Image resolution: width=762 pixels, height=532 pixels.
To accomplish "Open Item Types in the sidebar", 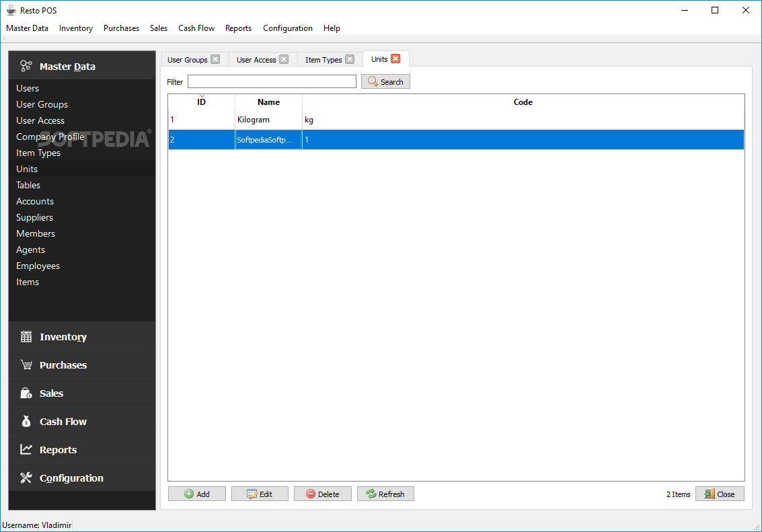I will [38, 153].
